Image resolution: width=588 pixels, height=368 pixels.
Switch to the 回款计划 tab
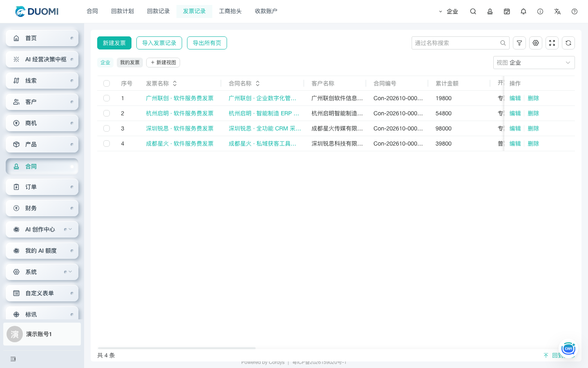(122, 11)
